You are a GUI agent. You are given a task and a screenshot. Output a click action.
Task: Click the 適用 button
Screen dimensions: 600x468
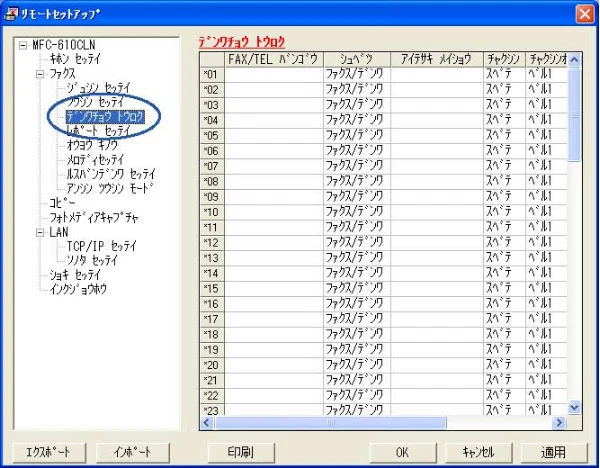tap(554, 452)
